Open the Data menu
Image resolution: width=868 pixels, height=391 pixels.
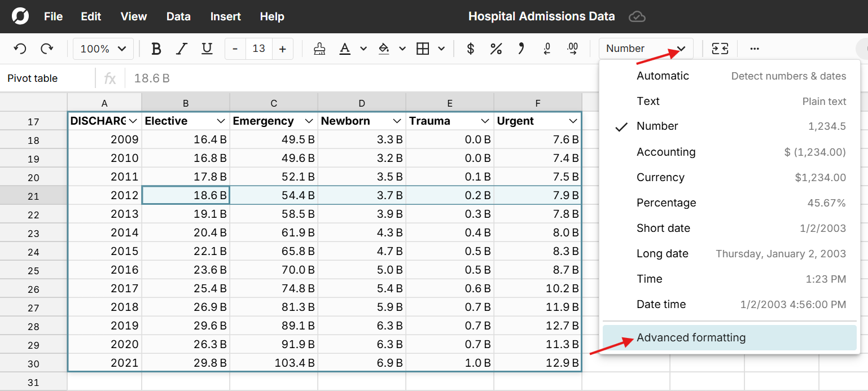pos(178,16)
